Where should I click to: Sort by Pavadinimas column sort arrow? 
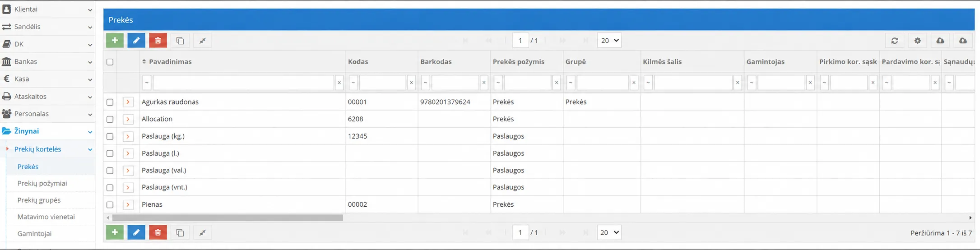[x=144, y=62]
